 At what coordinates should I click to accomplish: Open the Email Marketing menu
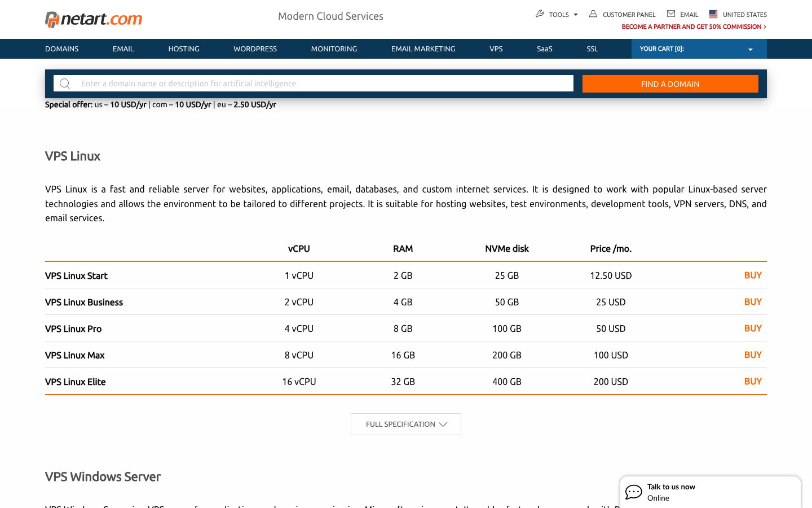[x=423, y=49]
